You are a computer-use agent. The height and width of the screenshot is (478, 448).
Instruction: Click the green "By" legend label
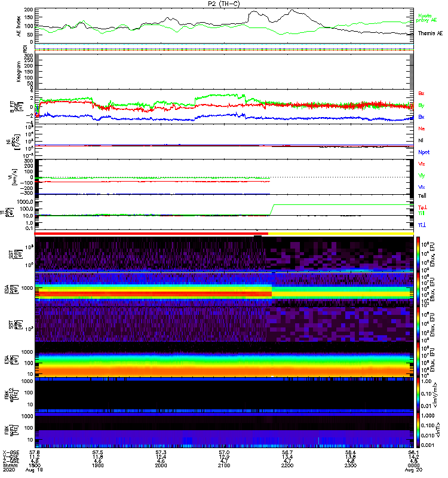pos(421,106)
